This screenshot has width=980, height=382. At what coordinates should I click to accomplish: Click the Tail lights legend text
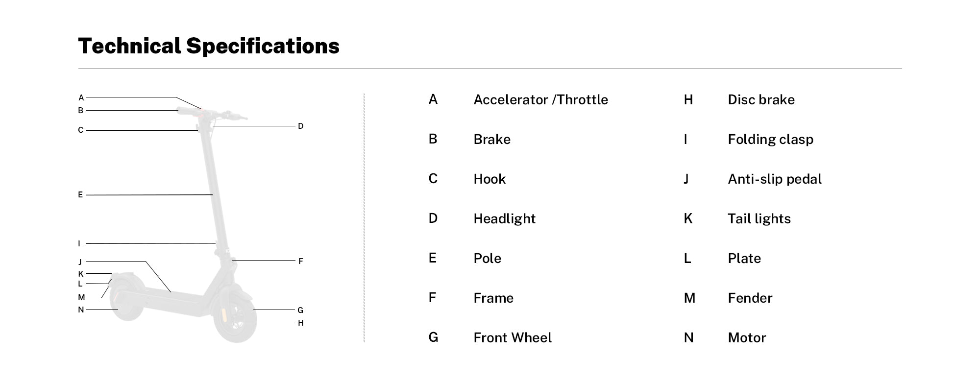[759, 219]
